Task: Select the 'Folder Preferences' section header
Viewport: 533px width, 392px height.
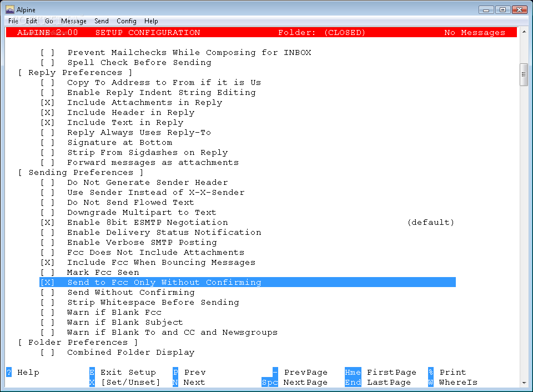Action: coord(78,343)
